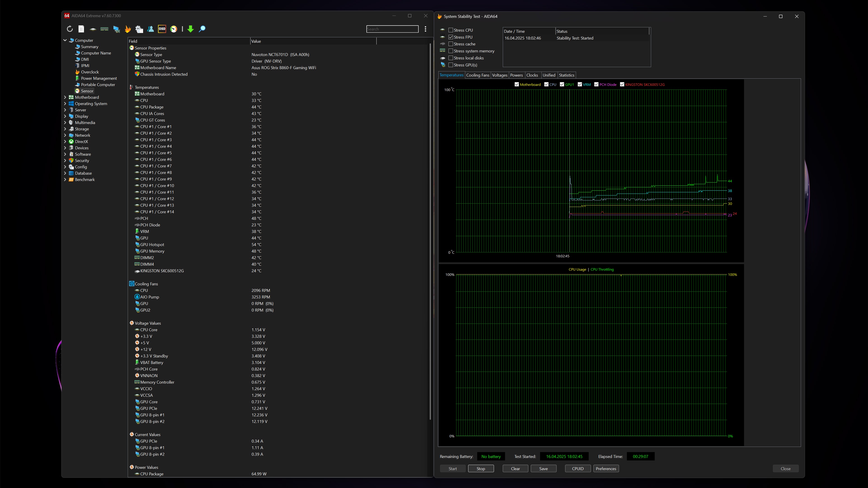Click the user contact toolbar icon

pyautogui.click(x=151, y=29)
